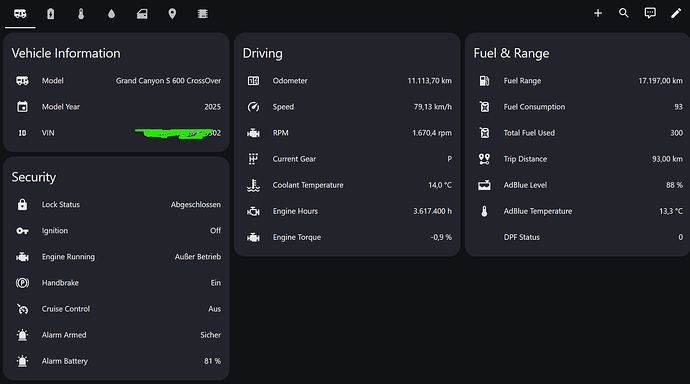Click the fuel pump icon for Fuel Range
690x384 pixels.
point(484,81)
